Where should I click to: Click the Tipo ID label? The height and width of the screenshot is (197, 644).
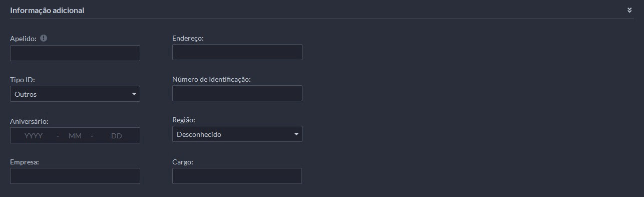click(x=23, y=80)
